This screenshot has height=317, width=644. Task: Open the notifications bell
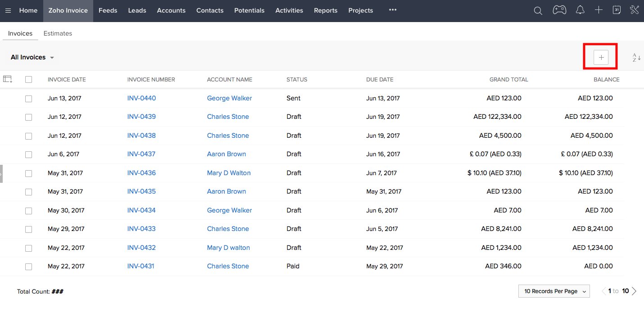pos(580,10)
